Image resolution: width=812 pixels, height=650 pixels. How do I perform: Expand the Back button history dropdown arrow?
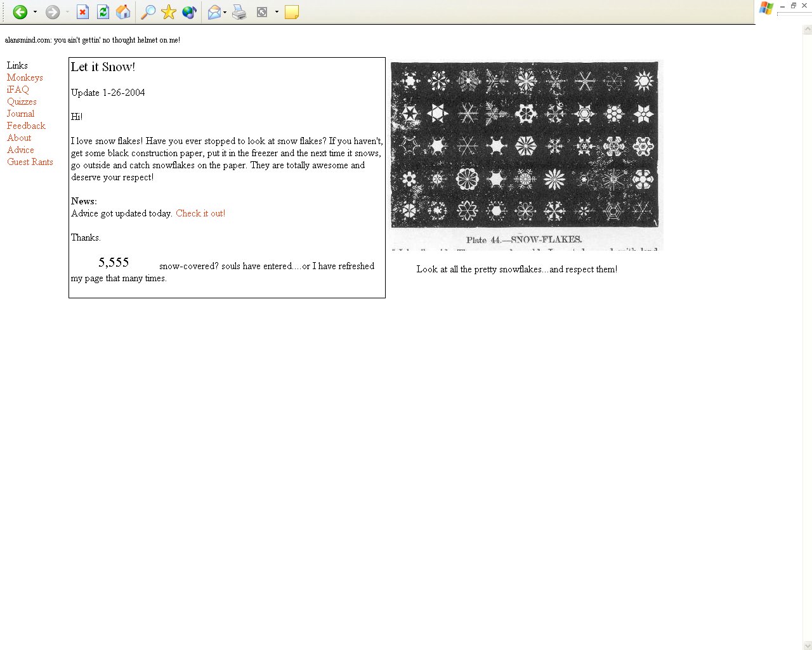[35, 12]
